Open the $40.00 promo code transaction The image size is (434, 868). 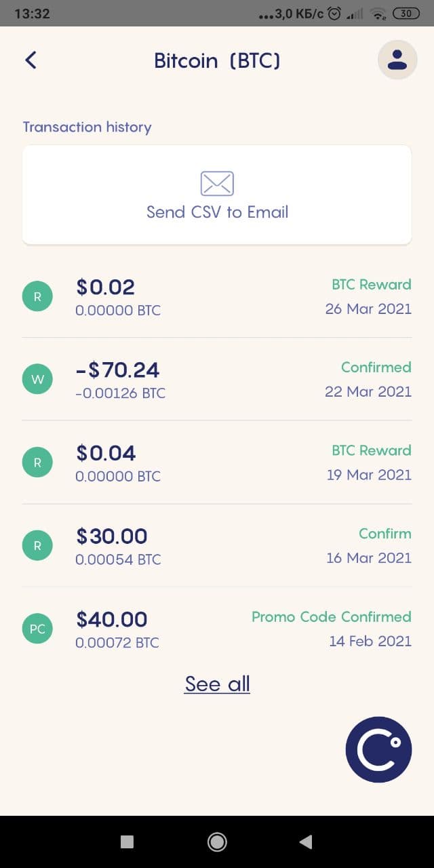(217, 629)
